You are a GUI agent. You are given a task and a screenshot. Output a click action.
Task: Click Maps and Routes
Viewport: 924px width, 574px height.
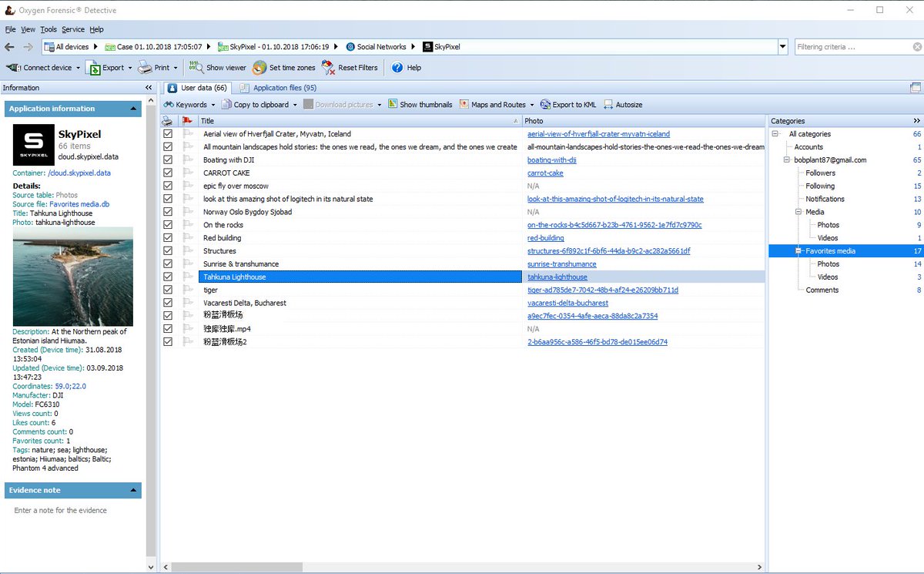point(493,105)
